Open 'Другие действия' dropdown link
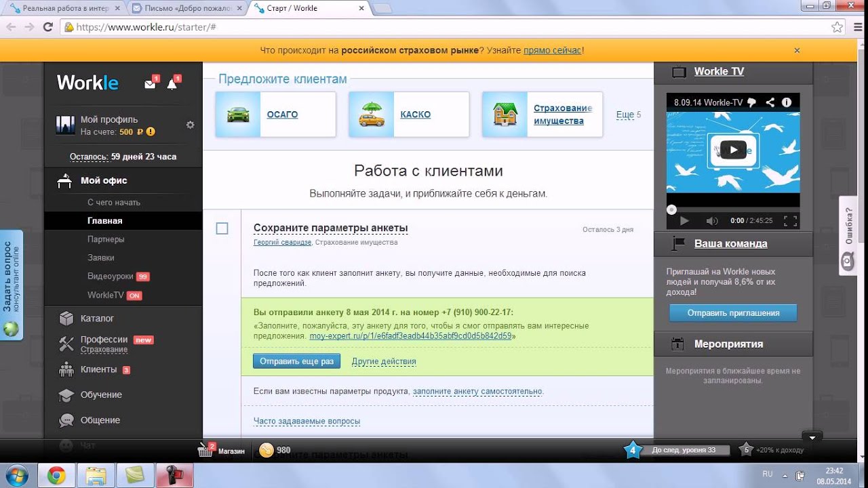Viewport: 868px width, 488px height. tap(384, 361)
